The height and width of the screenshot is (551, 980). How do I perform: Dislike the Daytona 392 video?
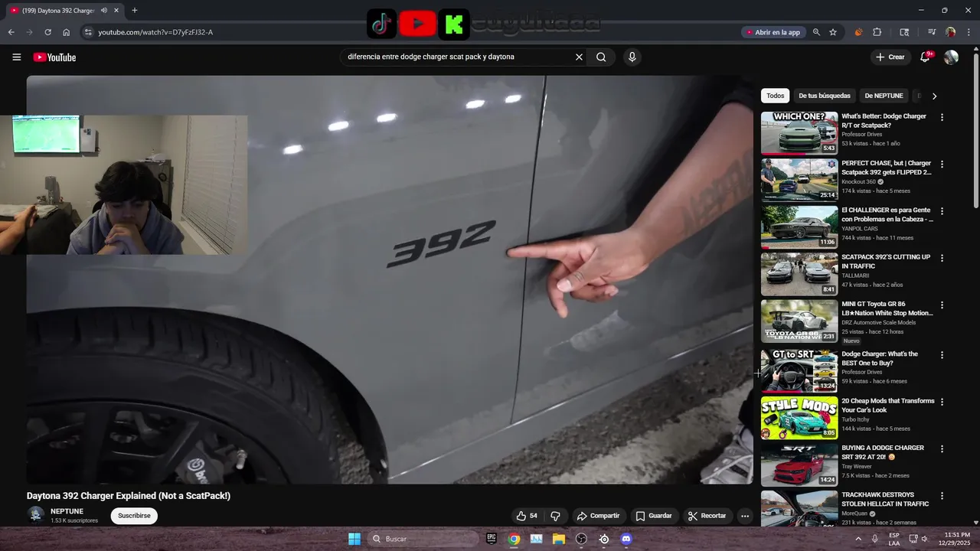[x=556, y=516]
